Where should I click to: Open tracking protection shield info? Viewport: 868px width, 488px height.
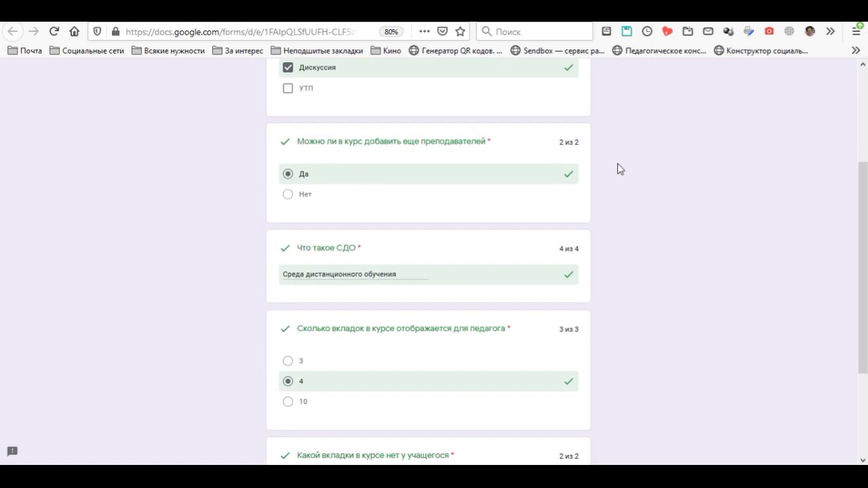98,31
